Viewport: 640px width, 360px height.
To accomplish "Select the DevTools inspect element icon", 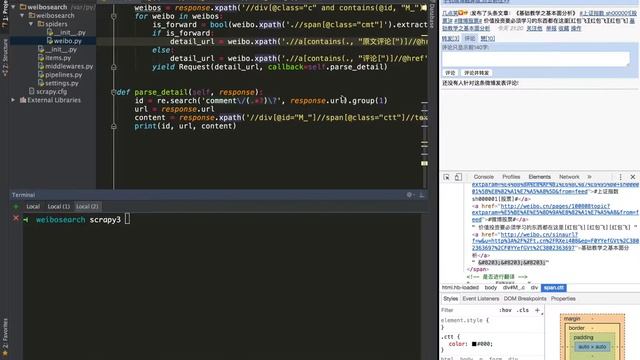I will [446, 177].
